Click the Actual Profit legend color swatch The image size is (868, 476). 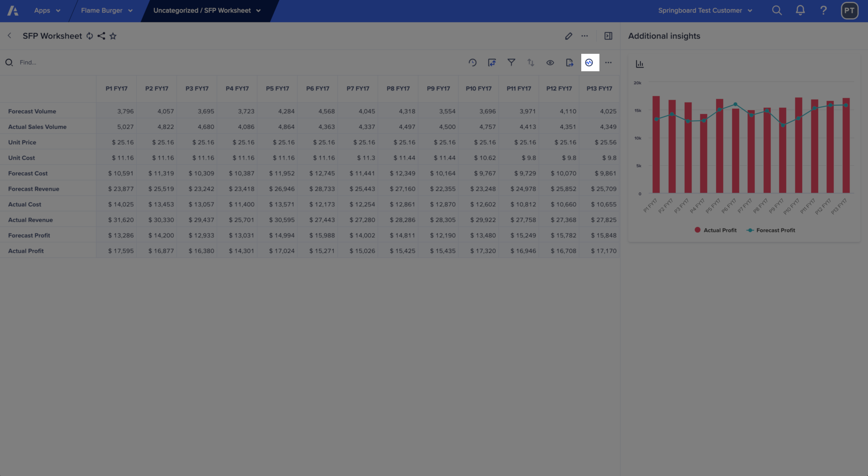click(698, 230)
